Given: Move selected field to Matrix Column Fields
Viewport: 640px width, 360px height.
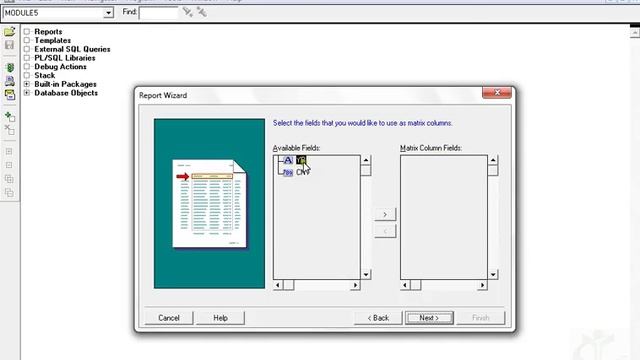Looking at the screenshot, I should coord(385,214).
